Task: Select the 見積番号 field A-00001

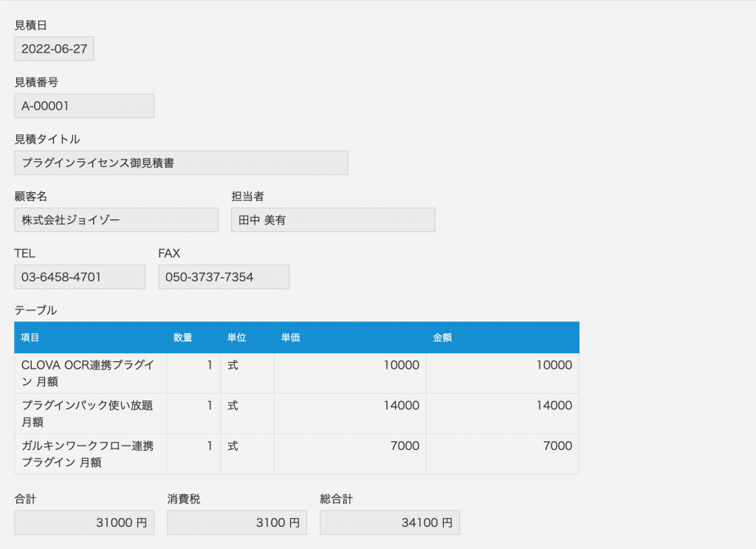Action: [84, 106]
